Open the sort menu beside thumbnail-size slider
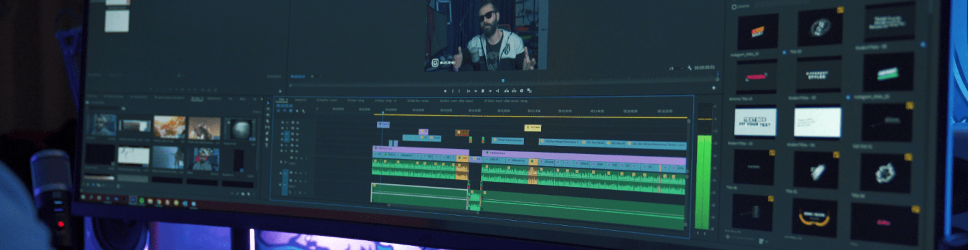Screen dimensions: 980x250 (x=761, y=241)
